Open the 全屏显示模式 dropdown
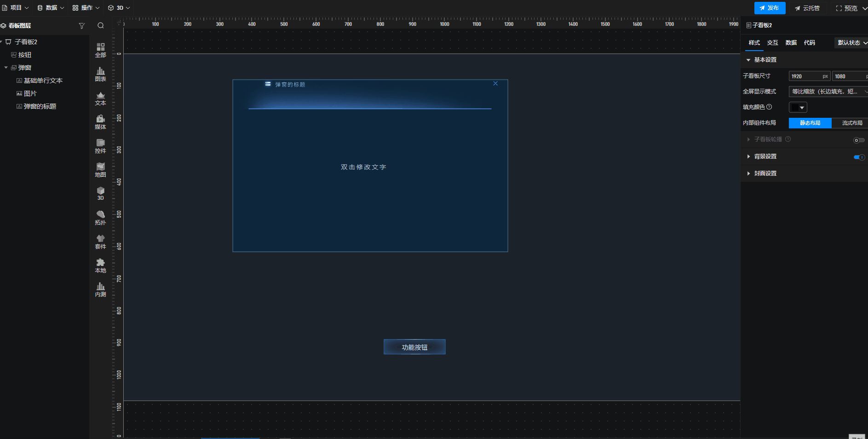This screenshot has height=439, width=868. 828,92
